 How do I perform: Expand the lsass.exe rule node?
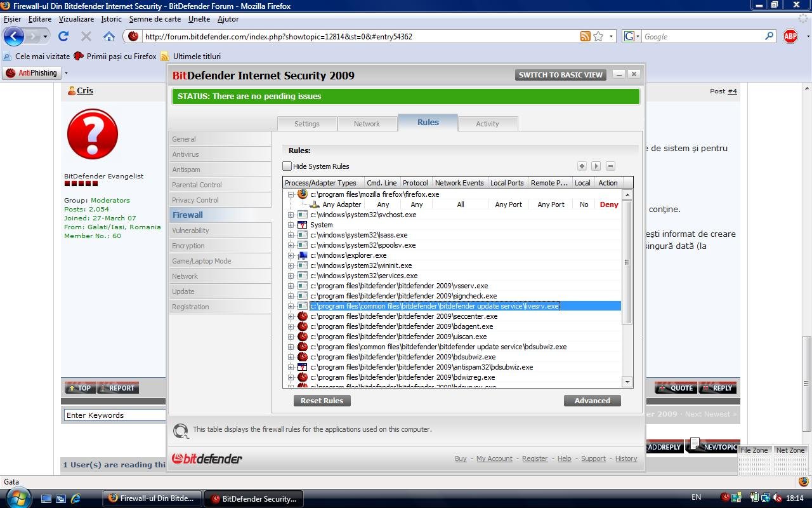click(291, 235)
